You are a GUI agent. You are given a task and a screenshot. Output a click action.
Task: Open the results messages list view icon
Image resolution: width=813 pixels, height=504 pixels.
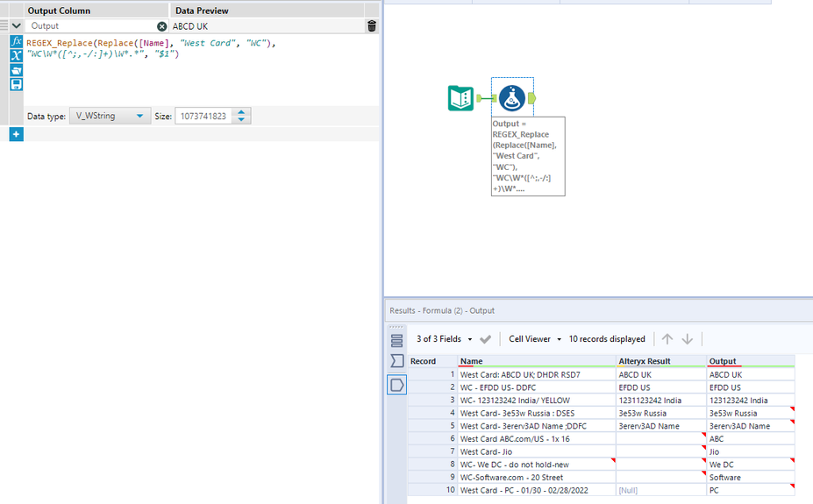pyautogui.click(x=396, y=340)
